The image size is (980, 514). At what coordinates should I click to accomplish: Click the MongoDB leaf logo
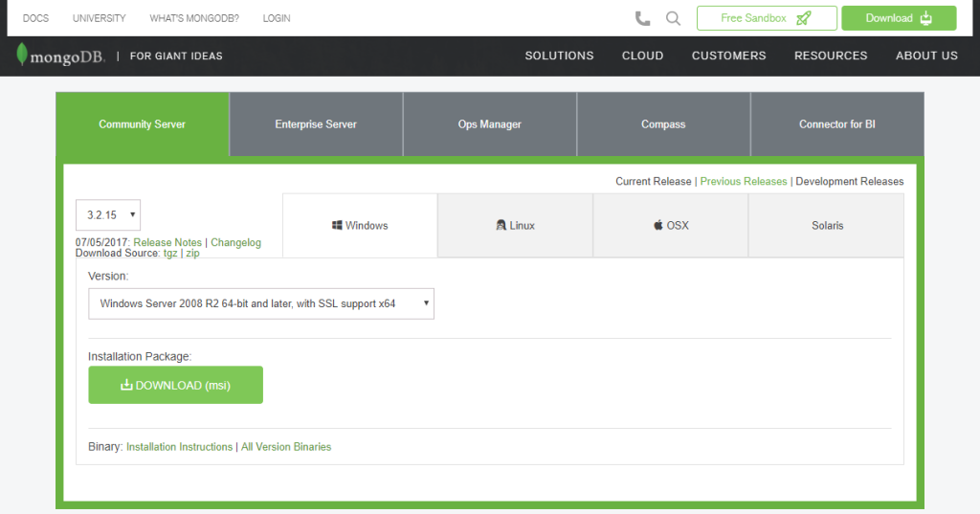[22, 55]
